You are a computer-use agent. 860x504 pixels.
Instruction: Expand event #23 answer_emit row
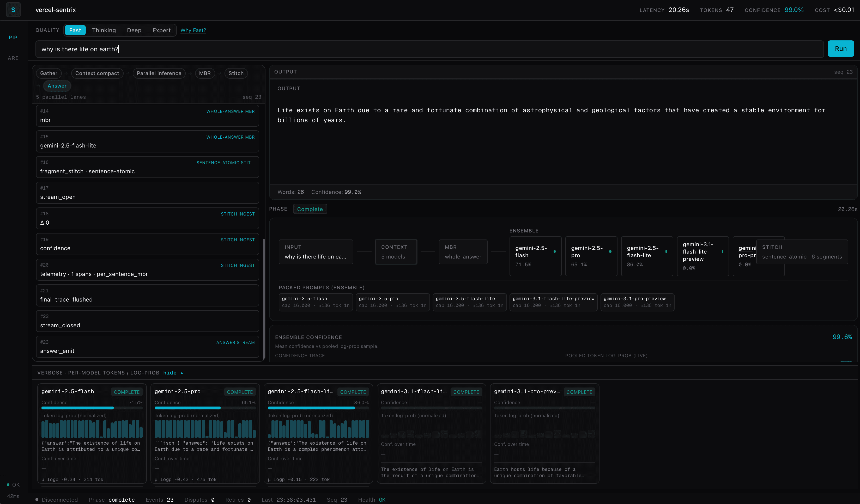(x=147, y=347)
